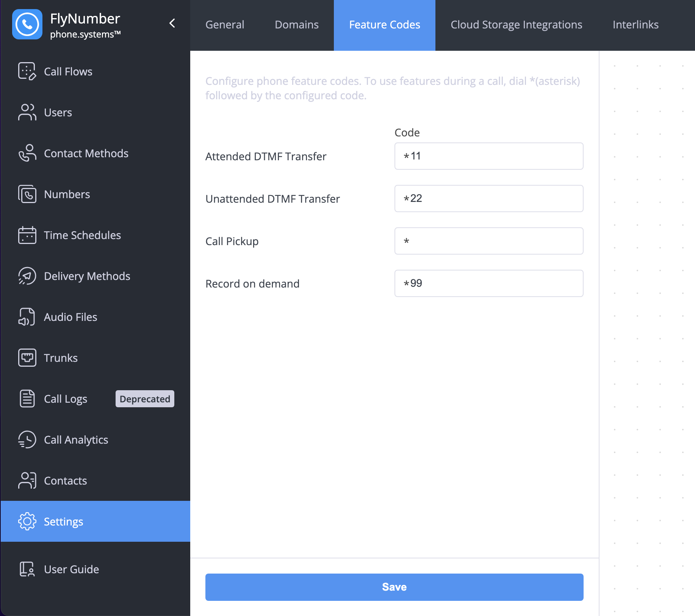This screenshot has width=695, height=616.
Task: Click the Time Schedules calendar icon
Action: pyautogui.click(x=27, y=235)
